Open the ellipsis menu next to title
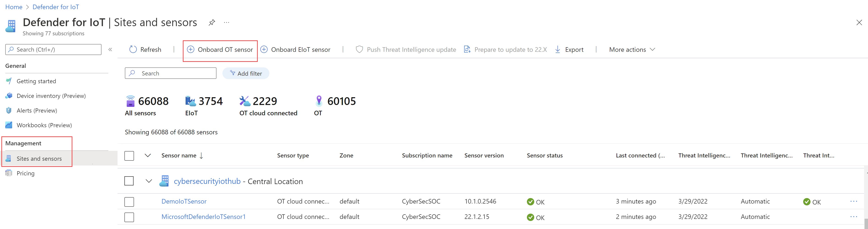The image size is (868, 229). click(x=226, y=23)
